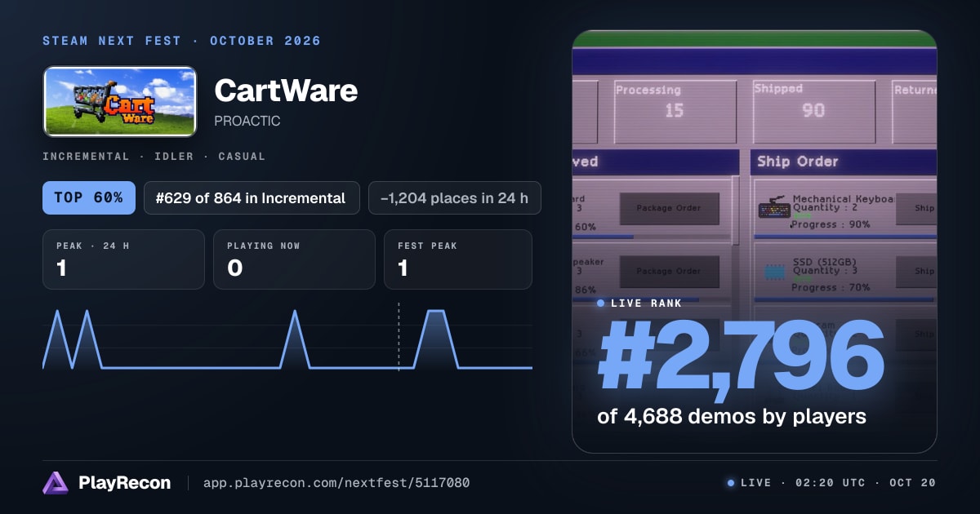Click the STEAM NEXT FEST · OCTOBER 2026 header

[x=181, y=41]
